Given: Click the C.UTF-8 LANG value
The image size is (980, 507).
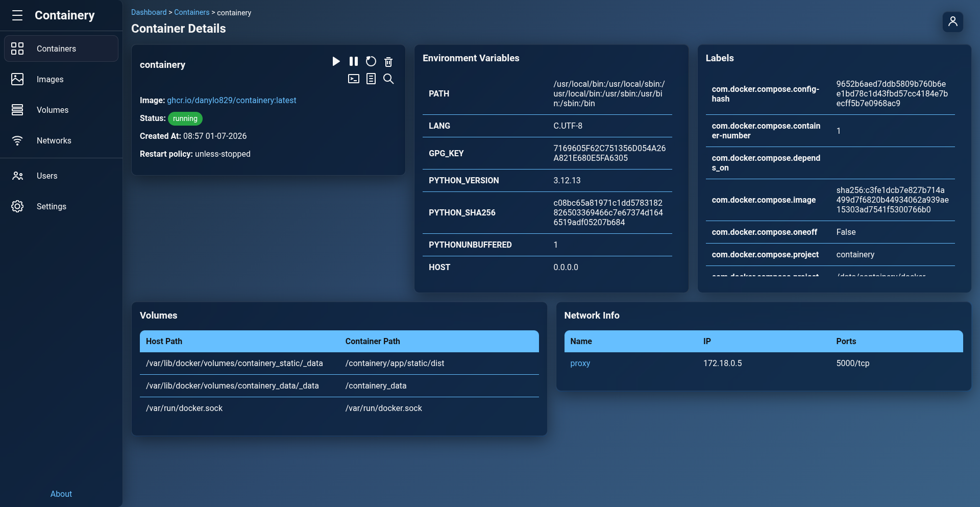Looking at the screenshot, I should [x=568, y=126].
